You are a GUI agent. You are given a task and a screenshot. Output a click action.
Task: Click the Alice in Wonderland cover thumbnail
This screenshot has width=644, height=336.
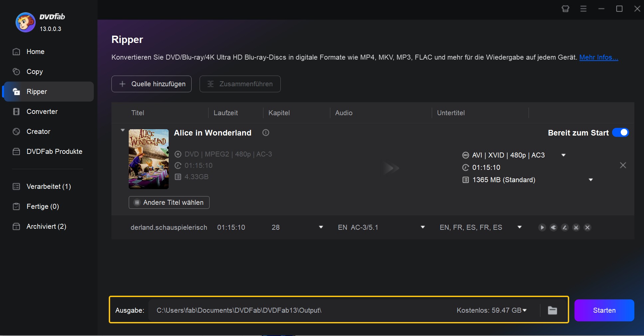coord(149,159)
